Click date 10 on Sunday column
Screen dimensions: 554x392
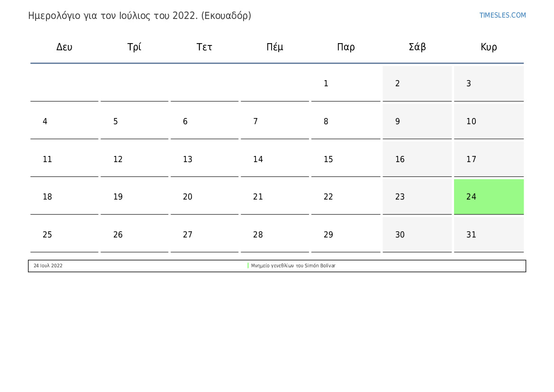489,121
